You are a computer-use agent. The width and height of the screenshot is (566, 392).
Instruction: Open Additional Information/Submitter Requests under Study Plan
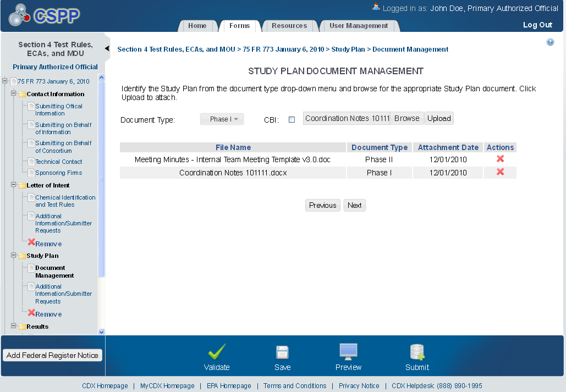(x=64, y=294)
